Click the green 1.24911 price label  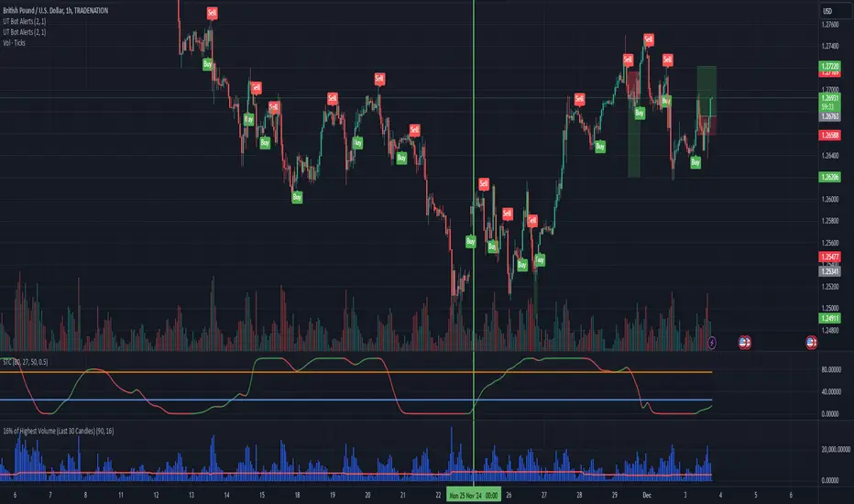click(829, 318)
